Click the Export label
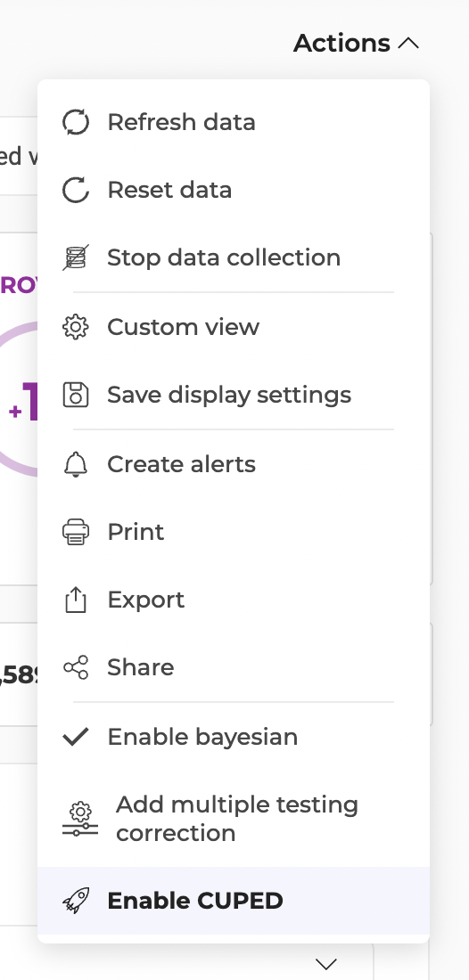This screenshot has width=469, height=980. click(145, 600)
